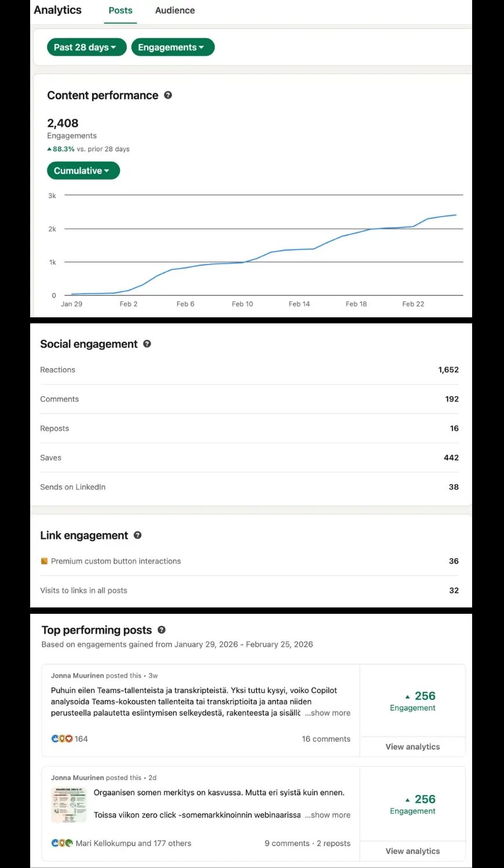This screenshot has width=504, height=868.
Task: Open View analytics for the first post
Action: pyautogui.click(x=412, y=746)
